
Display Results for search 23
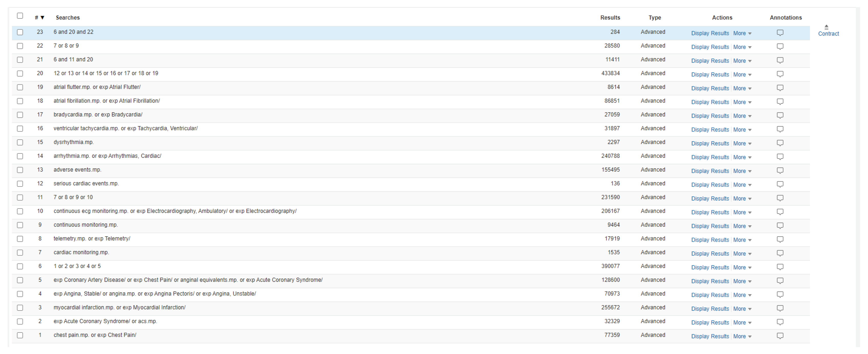(710, 33)
